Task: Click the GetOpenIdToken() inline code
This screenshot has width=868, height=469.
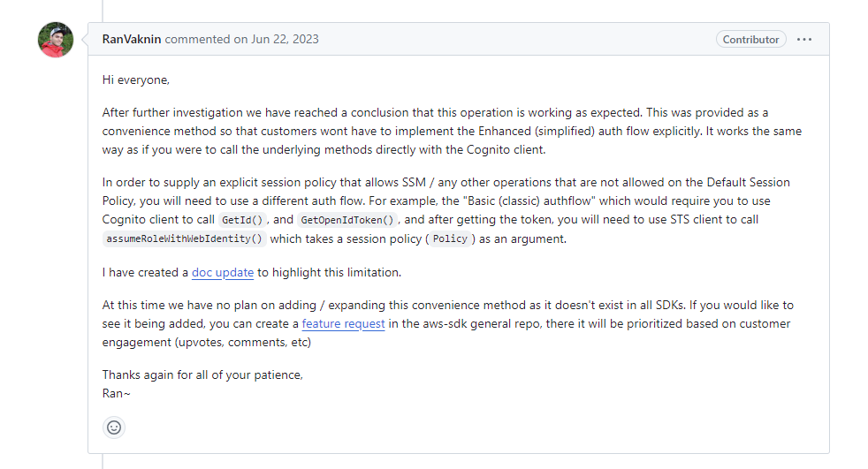Action: click(x=347, y=220)
